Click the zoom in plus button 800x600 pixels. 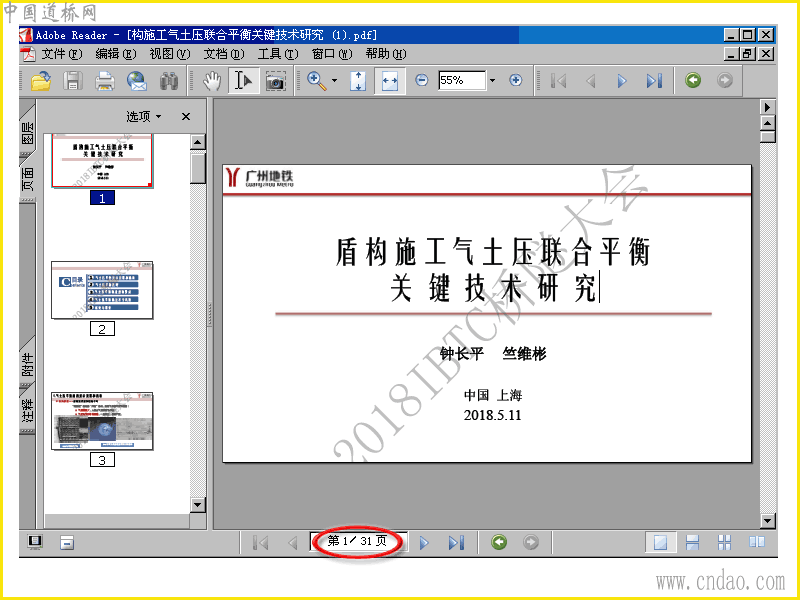tap(516, 80)
